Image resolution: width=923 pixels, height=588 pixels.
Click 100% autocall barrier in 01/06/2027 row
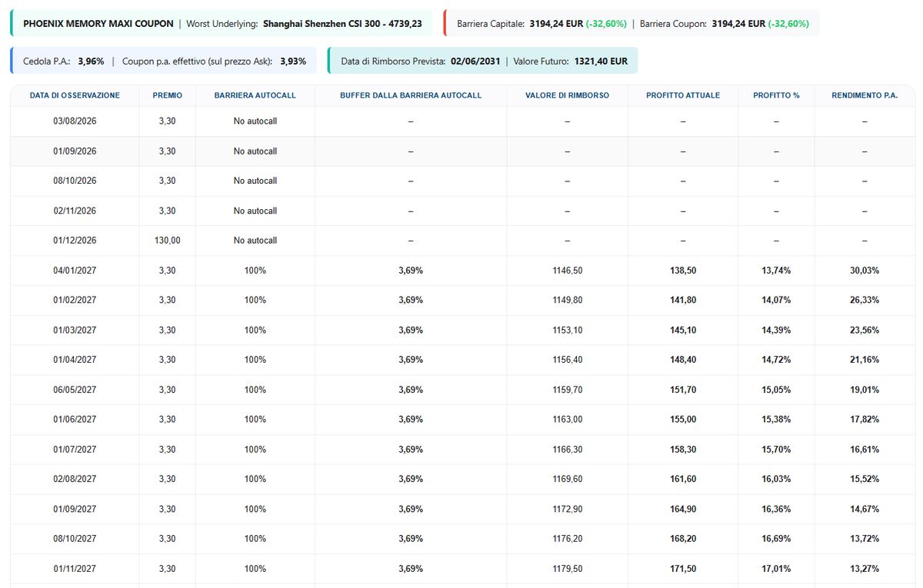(255, 420)
